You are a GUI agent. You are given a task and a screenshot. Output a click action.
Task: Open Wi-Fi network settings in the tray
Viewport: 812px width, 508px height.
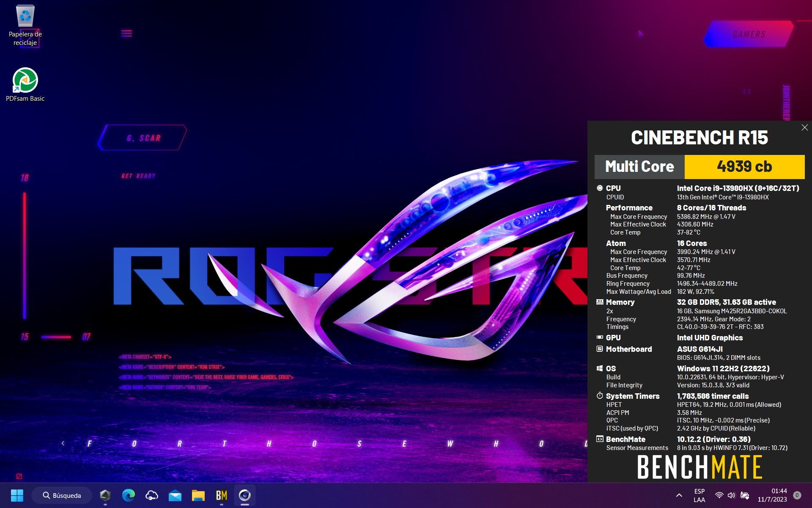(x=719, y=495)
